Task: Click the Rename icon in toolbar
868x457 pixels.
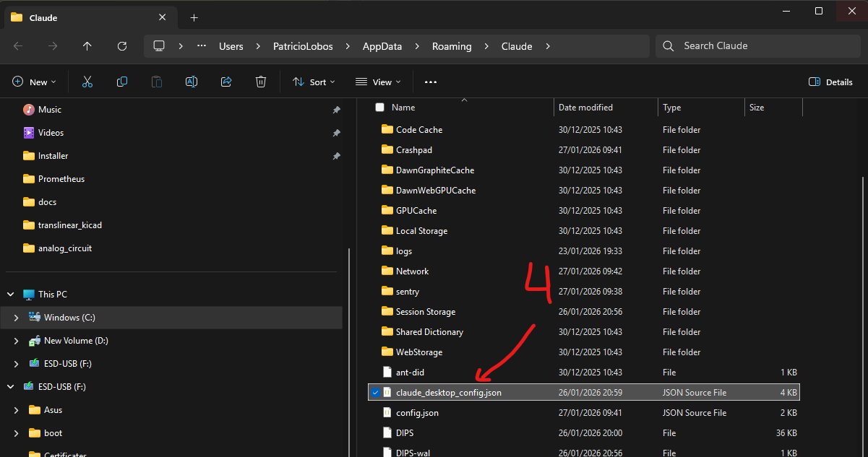Action: pos(192,82)
